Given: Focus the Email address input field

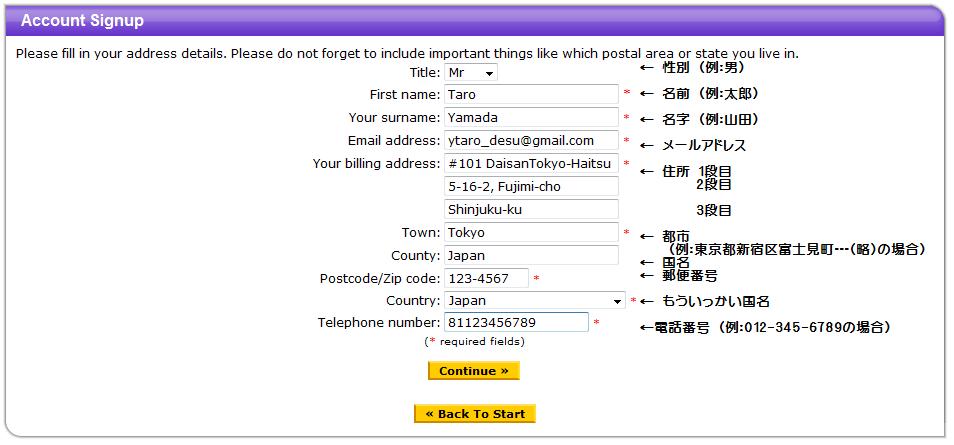Looking at the screenshot, I should pos(531,141).
